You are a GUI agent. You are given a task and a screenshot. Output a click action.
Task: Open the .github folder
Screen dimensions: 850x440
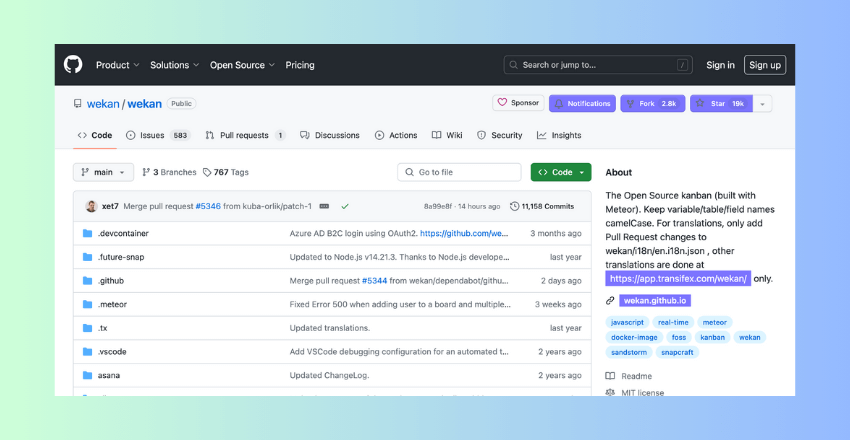click(x=111, y=281)
